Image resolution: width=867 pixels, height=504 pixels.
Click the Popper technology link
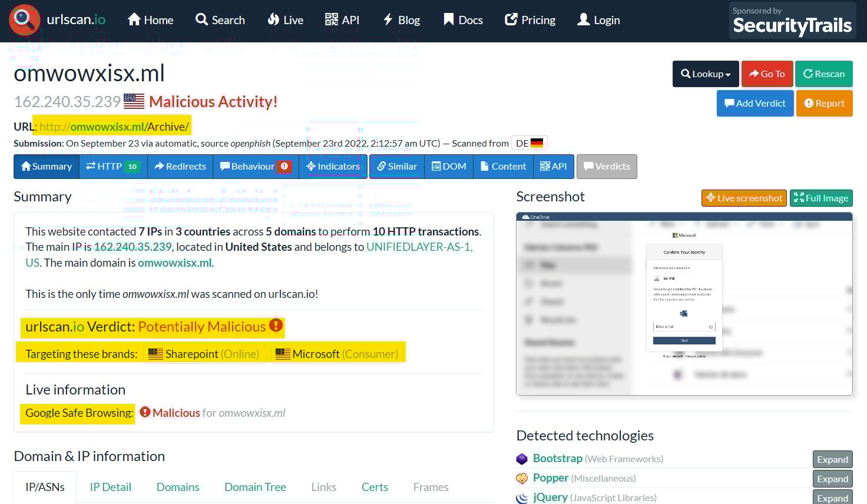point(551,478)
